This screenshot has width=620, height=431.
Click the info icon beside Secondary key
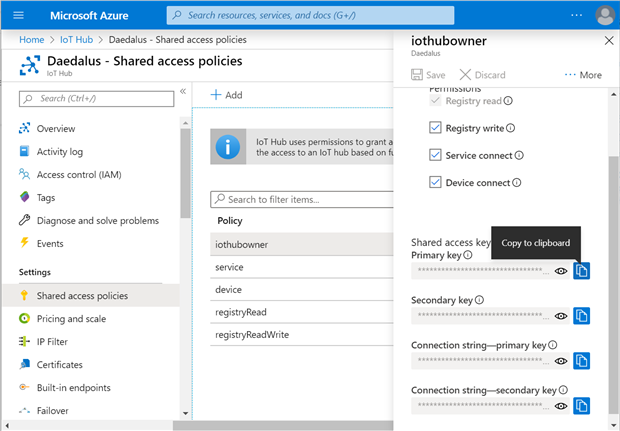[479, 300]
